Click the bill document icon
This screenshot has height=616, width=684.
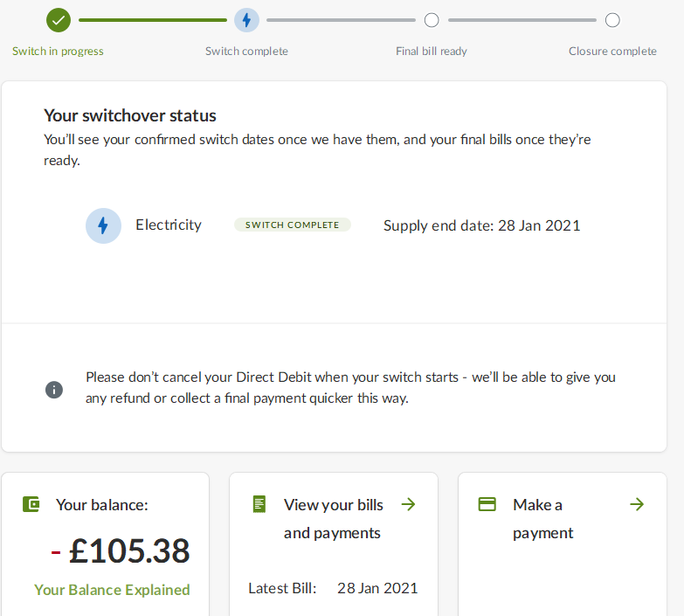tap(259, 504)
